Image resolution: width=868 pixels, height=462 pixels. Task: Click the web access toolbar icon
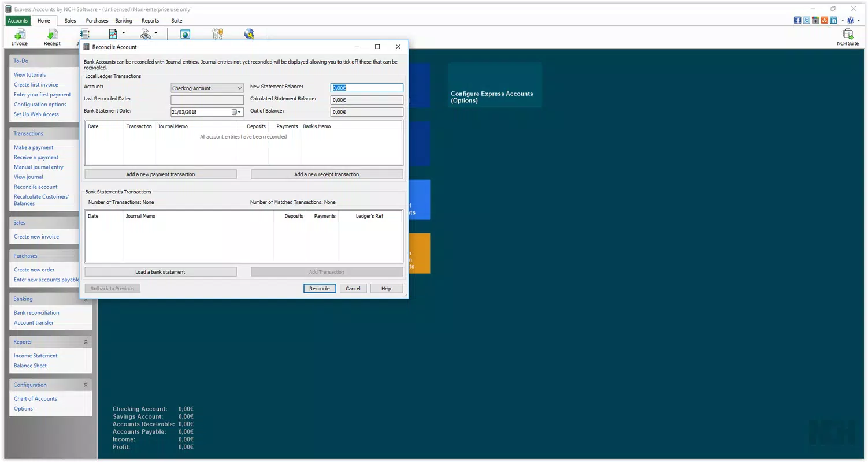point(185,35)
